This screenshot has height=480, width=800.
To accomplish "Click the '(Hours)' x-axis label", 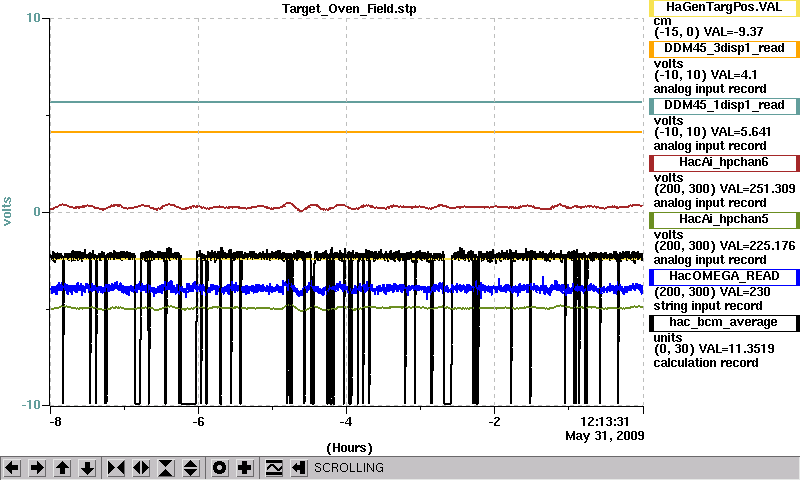I will (x=349, y=448).
